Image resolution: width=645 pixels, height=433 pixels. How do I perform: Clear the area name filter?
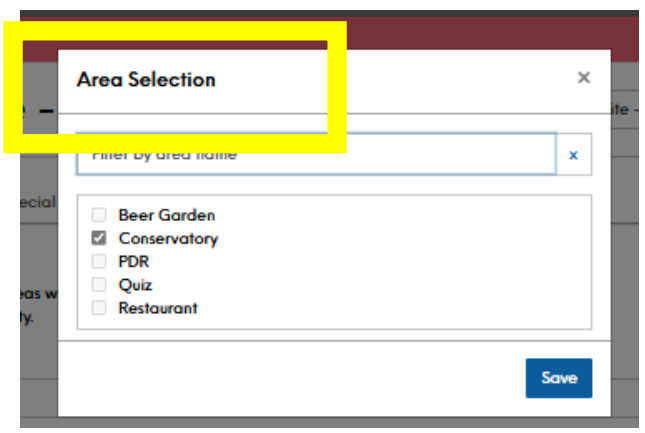point(574,155)
